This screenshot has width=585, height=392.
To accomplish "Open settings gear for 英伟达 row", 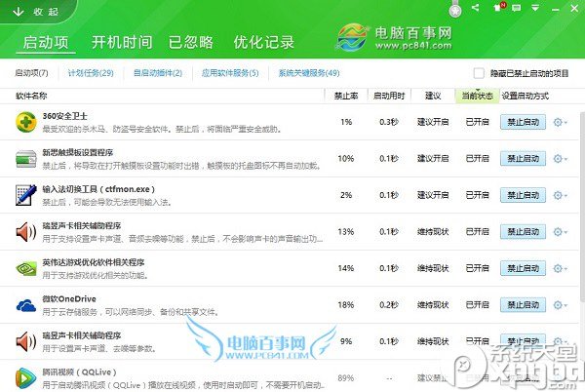I will pos(560,268).
